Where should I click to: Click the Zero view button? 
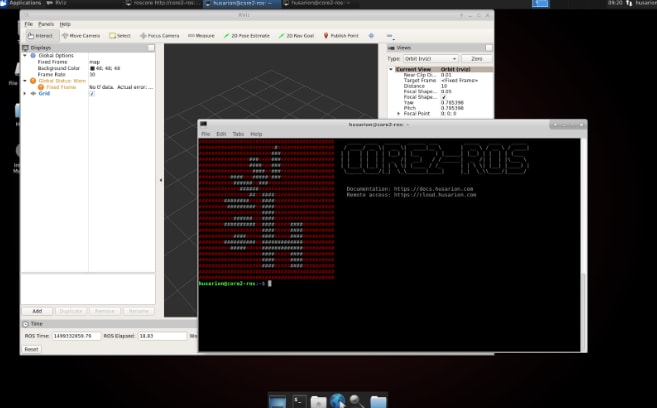tap(476, 59)
